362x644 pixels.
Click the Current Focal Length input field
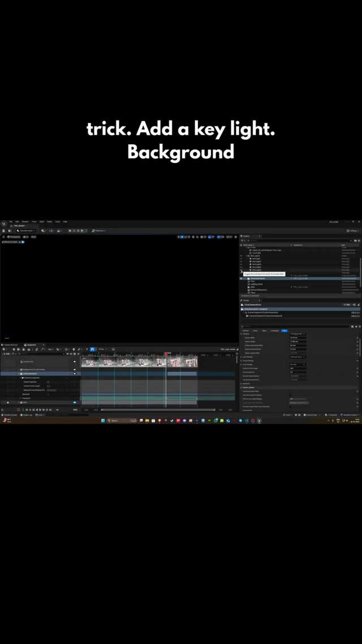(x=298, y=368)
